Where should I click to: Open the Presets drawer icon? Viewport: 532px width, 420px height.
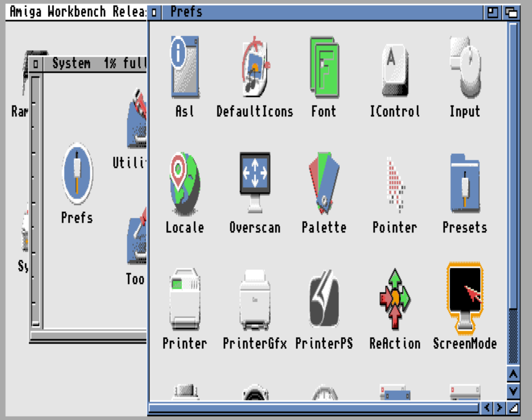point(465,183)
